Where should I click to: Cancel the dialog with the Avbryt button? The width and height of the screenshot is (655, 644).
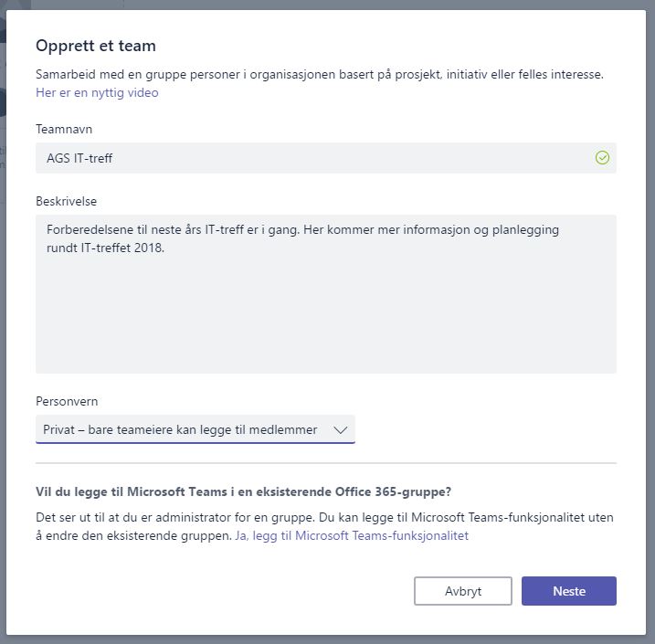tap(463, 591)
